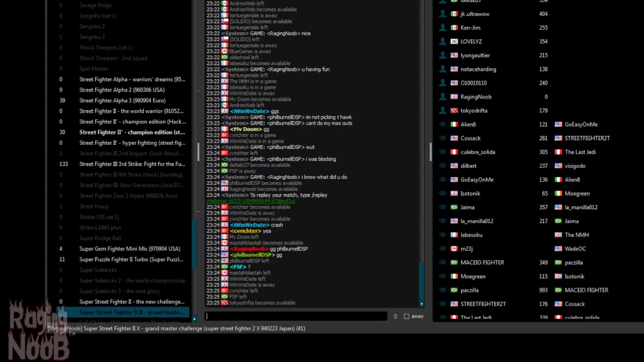Click the eye icon left of Isotonik 65
The height and width of the screenshot is (362, 644).
pyautogui.click(x=443, y=194)
